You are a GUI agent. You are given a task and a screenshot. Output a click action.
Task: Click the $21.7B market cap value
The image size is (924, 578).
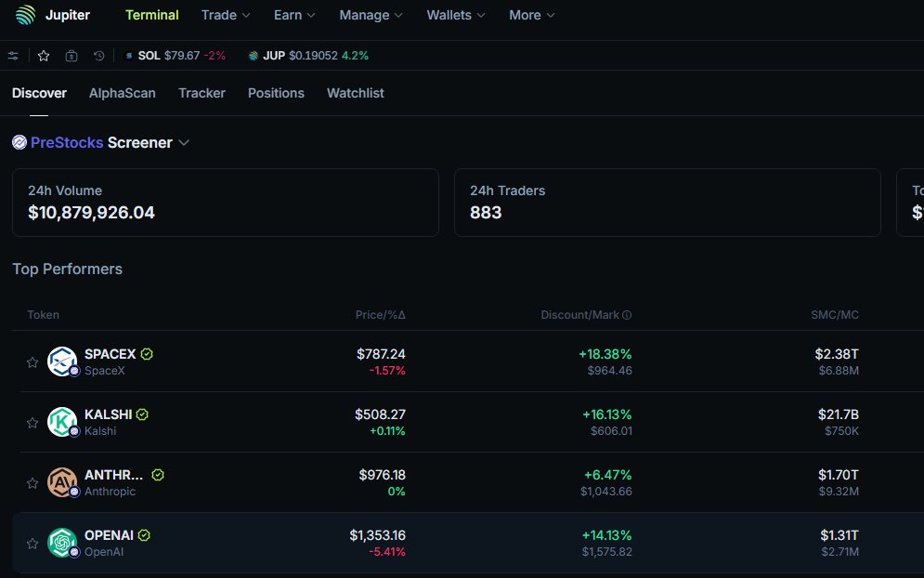pyautogui.click(x=838, y=414)
